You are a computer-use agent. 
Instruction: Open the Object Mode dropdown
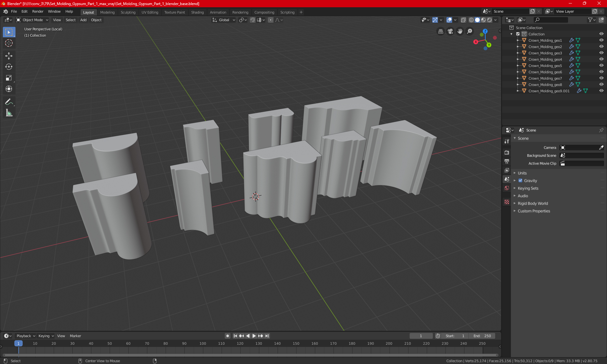pos(32,20)
